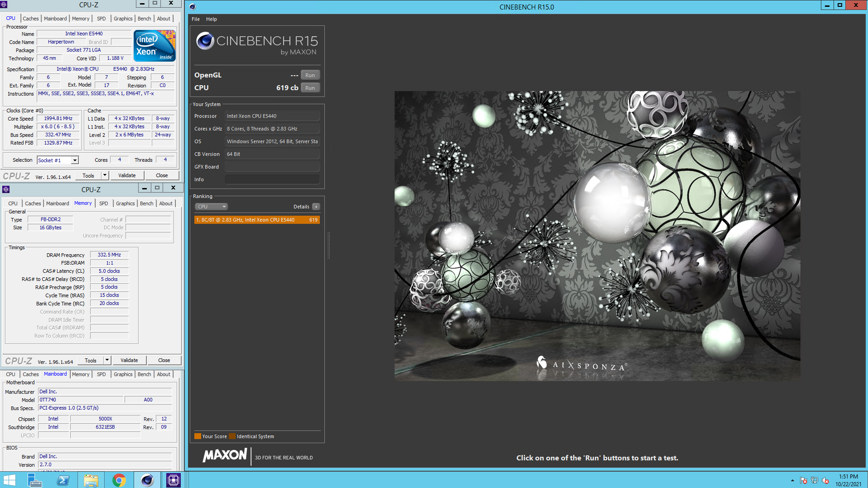Click the motherboard model 0TT740 value
This screenshot has width=868, height=488.
tap(81, 400)
